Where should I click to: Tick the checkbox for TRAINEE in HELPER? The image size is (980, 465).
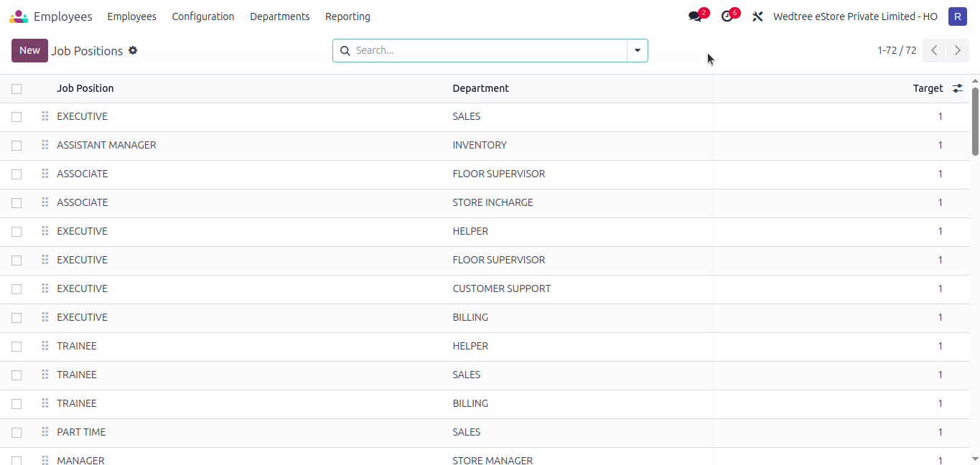point(17,346)
